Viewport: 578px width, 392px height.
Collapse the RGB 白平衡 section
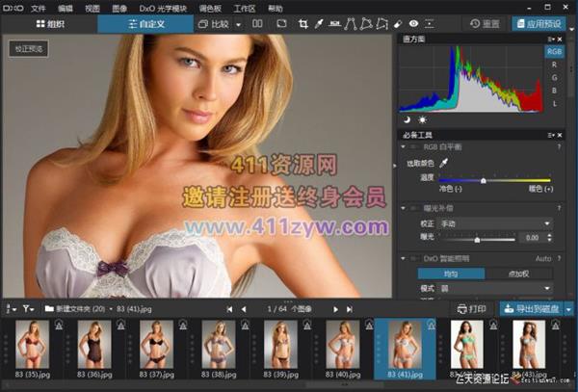403,146
